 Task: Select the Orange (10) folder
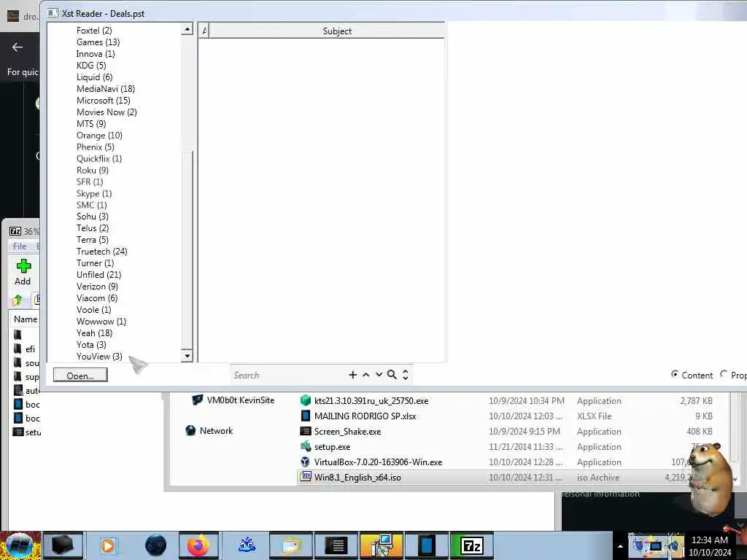point(99,135)
